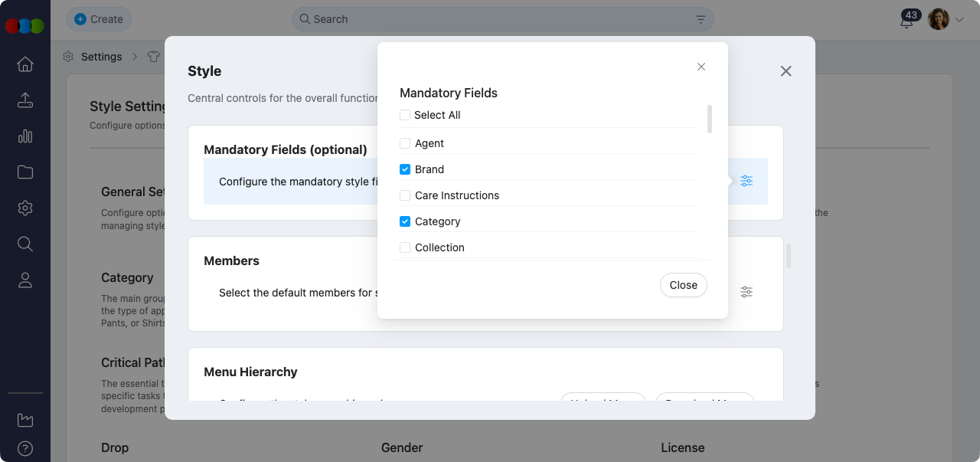Click the user profile sidebar icon

click(25, 280)
